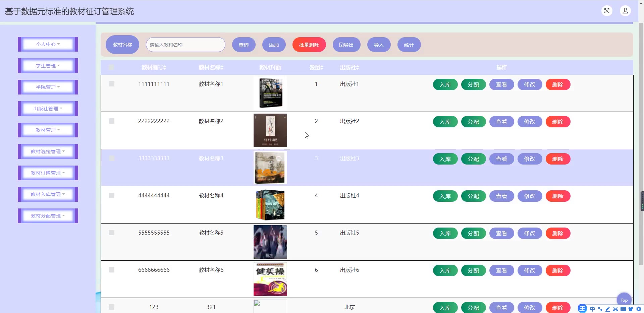Sort by 教材编号 column arrows
644x313 pixels.
click(x=165, y=68)
